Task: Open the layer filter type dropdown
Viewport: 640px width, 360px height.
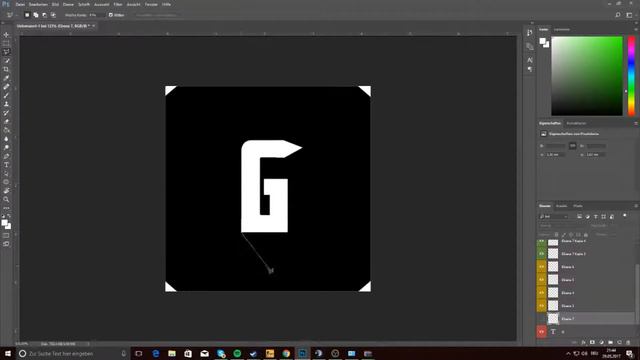Action: click(554, 216)
